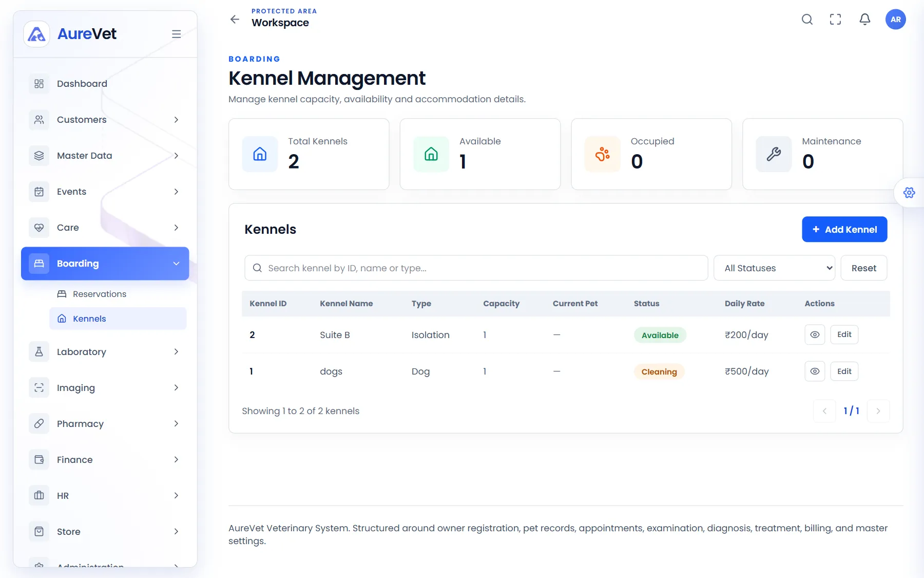Screen dimensions: 924x578
Task: Click the AureVet logo icon
Action: coord(36,34)
